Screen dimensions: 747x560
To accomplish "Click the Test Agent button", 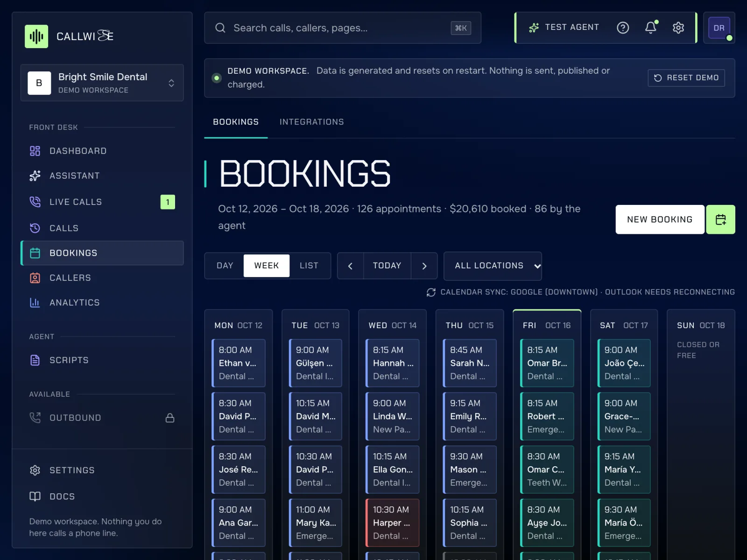I will 564,28.
